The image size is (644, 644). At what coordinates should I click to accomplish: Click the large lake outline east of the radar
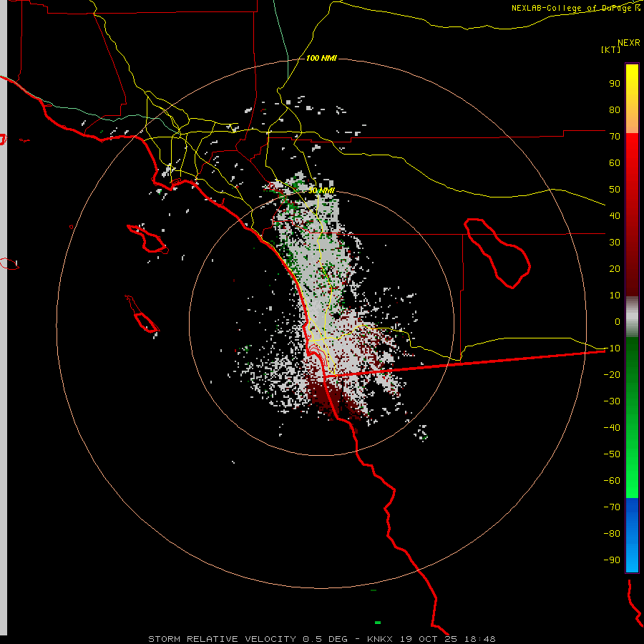pos(497,253)
